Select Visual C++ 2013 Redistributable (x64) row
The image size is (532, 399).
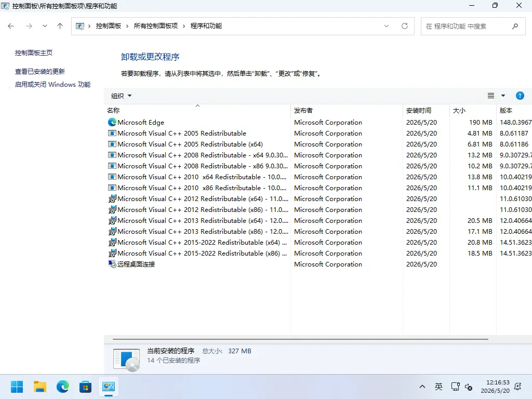pos(318,220)
